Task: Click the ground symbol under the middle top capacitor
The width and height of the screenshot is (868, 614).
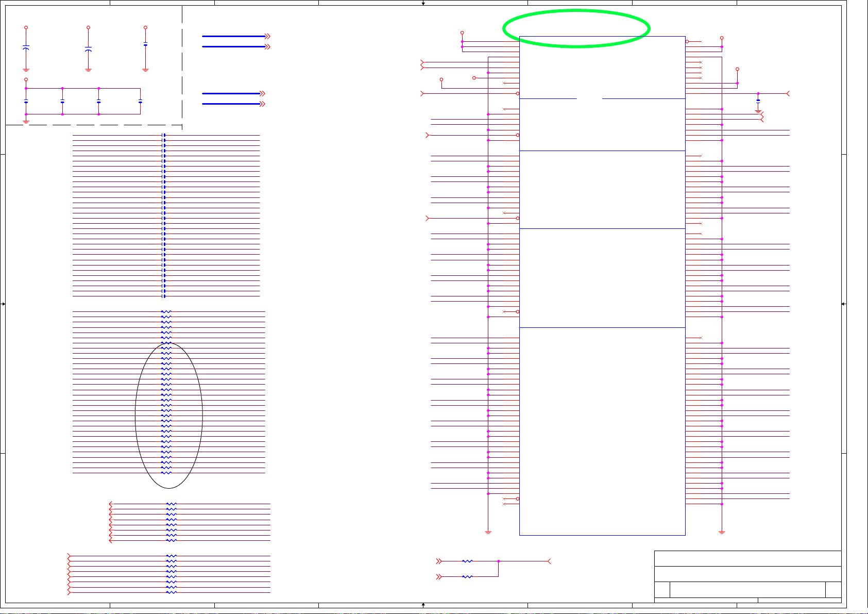Action: (x=88, y=70)
